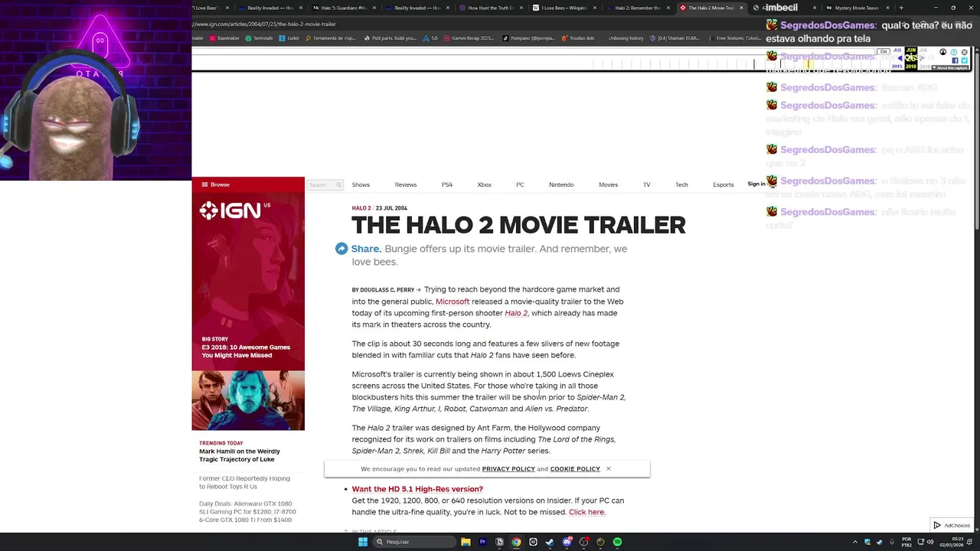Open Former CEO Toys R Us story
980x551 pixels.
click(244, 482)
